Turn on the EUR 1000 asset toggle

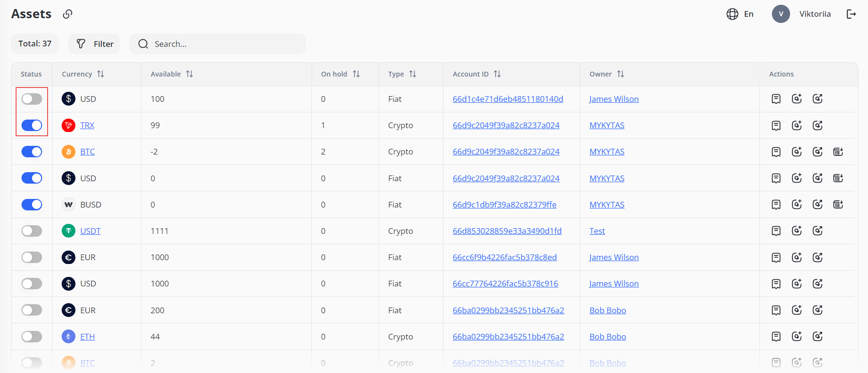click(x=32, y=257)
